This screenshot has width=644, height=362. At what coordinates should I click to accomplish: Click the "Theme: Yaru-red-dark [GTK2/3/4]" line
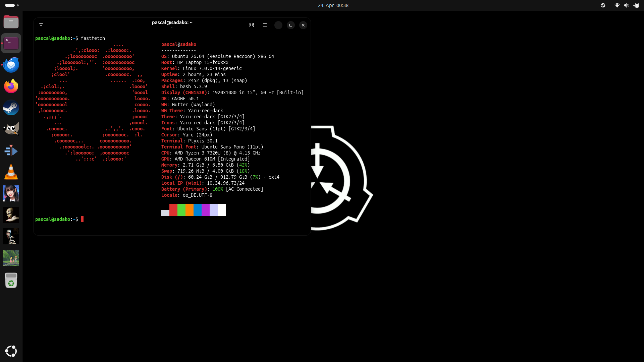pos(203,117)
